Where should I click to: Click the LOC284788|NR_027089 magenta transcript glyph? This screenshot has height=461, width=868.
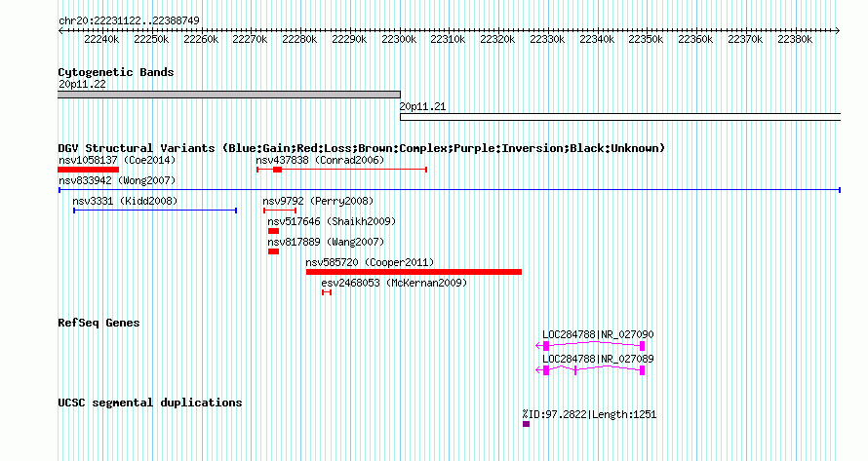tap(591, 370)
